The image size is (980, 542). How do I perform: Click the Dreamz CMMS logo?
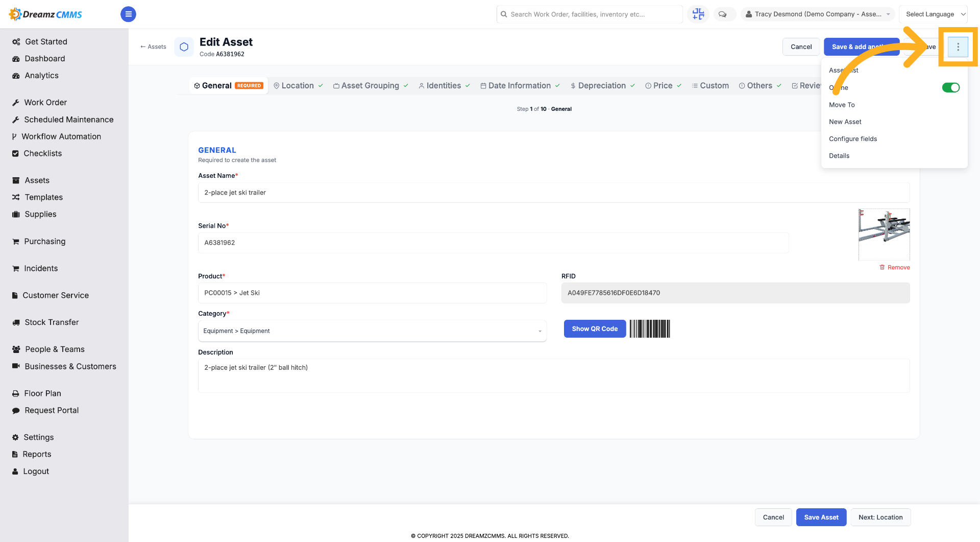tap(46, 14)
